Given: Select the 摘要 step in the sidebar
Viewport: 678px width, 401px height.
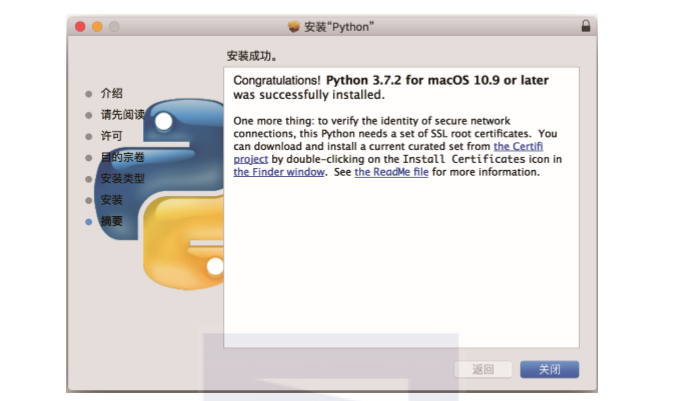Looking at the screenshot, I should coord(111,221).
